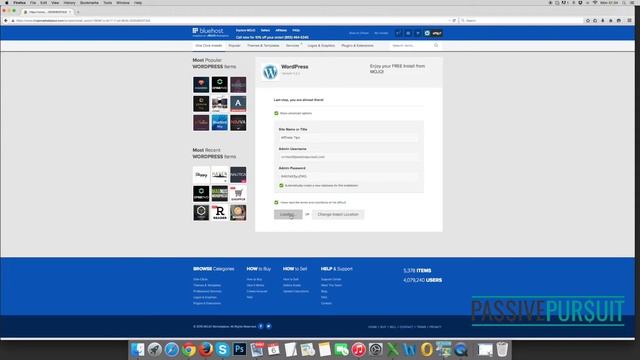
Task: Open the Reader theme thumbnail
Action: pyautogui.click(x=220, y=213)
